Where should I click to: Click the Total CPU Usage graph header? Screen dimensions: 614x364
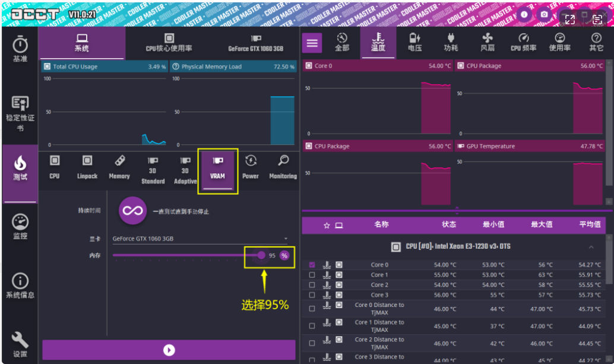pos(105,67)
